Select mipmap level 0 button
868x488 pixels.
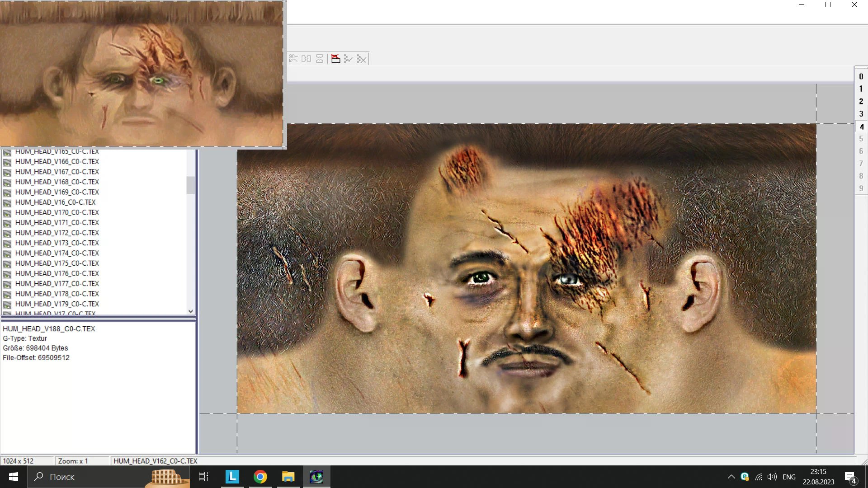[861, 76]
